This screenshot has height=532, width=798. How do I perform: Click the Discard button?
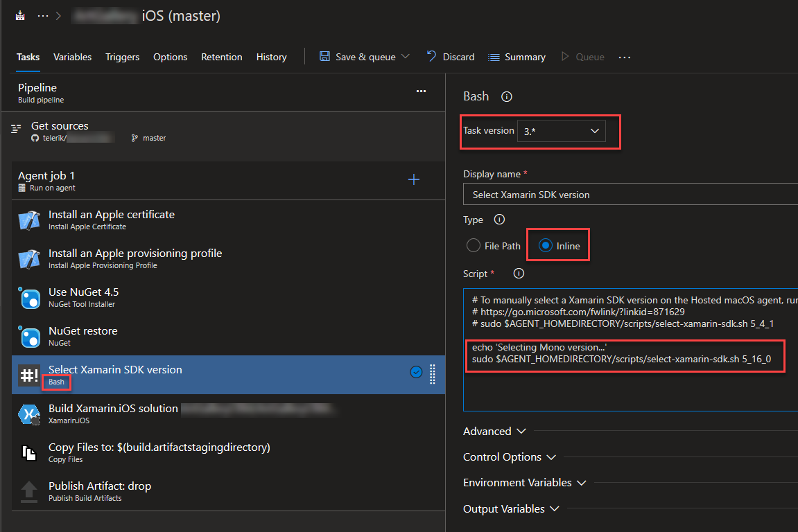[451, 57]
